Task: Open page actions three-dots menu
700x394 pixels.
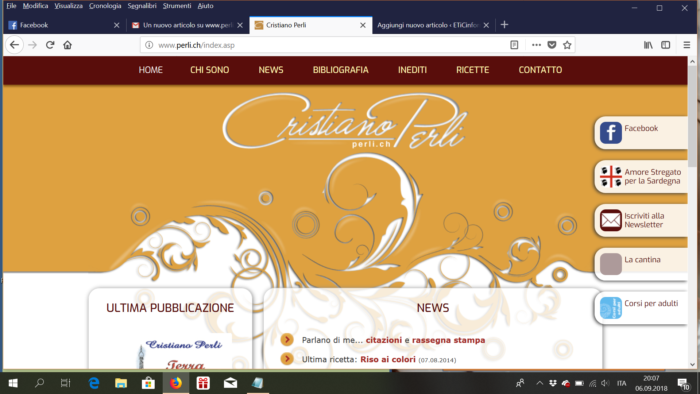Action: (x=536, y=45)
